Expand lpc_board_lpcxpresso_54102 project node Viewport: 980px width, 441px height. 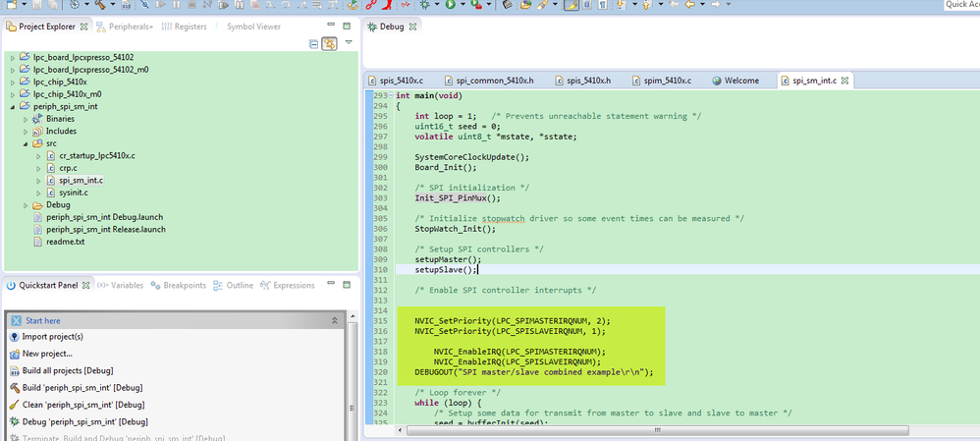pos(12,57)
